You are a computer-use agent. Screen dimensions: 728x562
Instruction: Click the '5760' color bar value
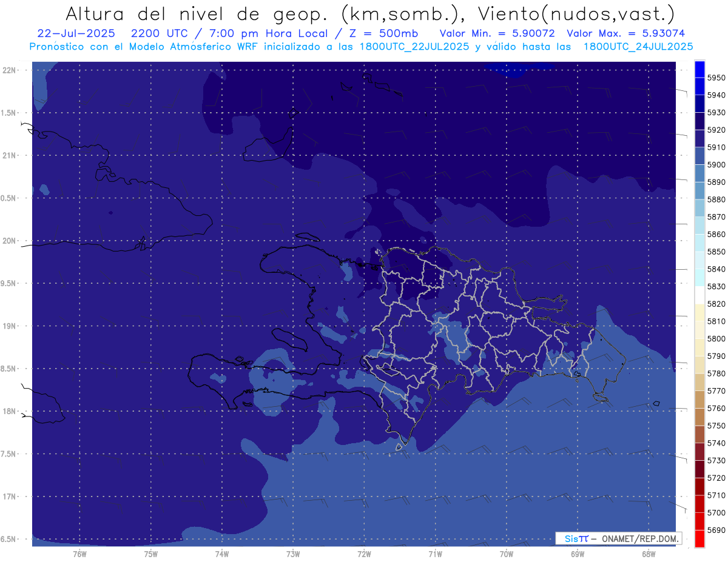click(716, 408)
